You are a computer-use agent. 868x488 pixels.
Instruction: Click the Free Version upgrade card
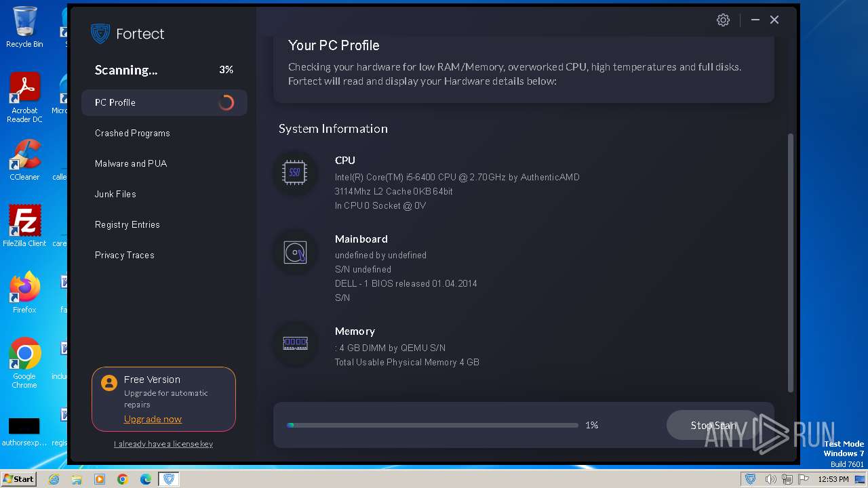(x=163, y=399)
